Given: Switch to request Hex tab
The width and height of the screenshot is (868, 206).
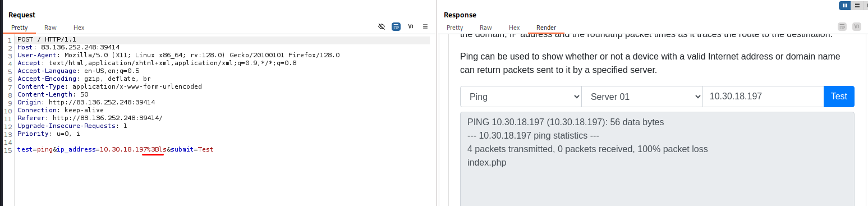Looking at the screenshot, I should (79, 28).
